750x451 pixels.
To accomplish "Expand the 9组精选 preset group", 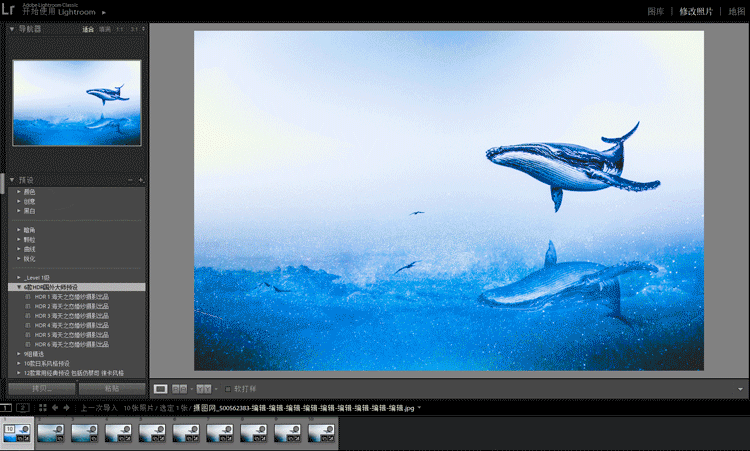I will [x=19, y=354].
